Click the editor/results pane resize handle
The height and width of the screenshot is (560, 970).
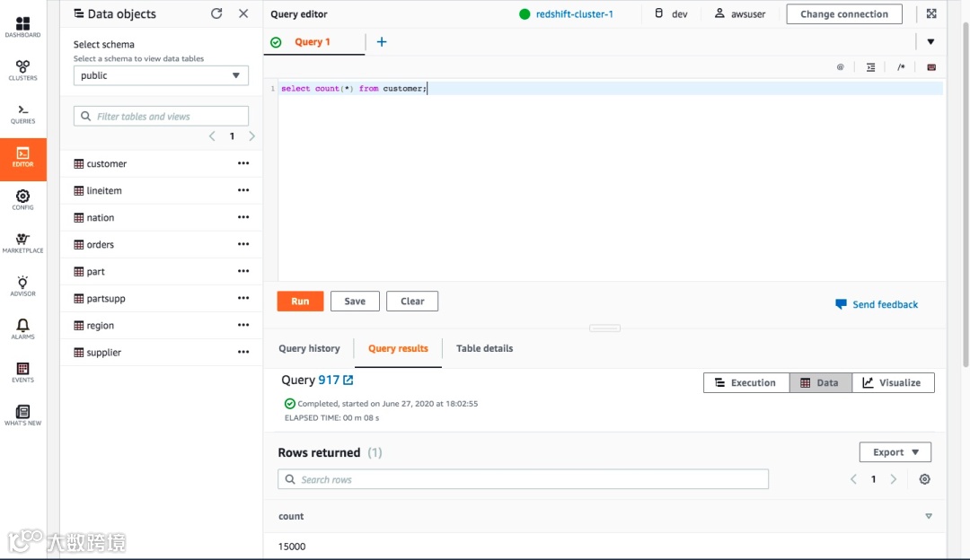tap(604, 328)
